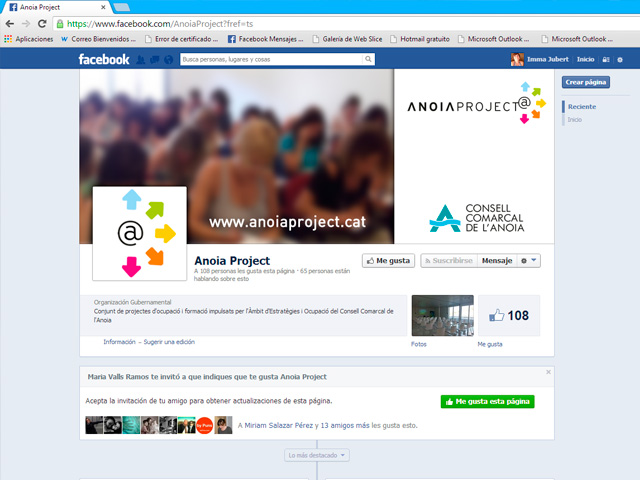The image size is (640, 480).
Task: Reload the page with the refresh icon
Action: point(42,24)
